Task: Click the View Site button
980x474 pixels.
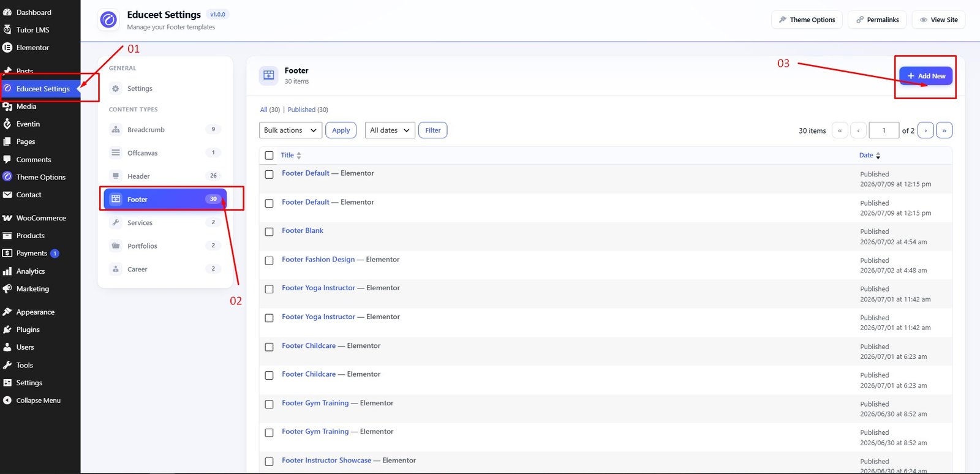Action: (939, 20)
